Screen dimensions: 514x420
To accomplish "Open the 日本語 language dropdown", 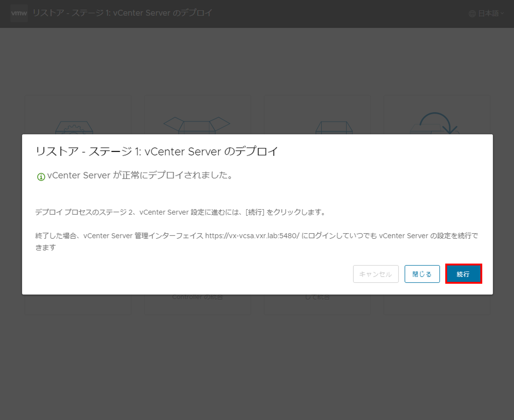I will click(486, 13).
